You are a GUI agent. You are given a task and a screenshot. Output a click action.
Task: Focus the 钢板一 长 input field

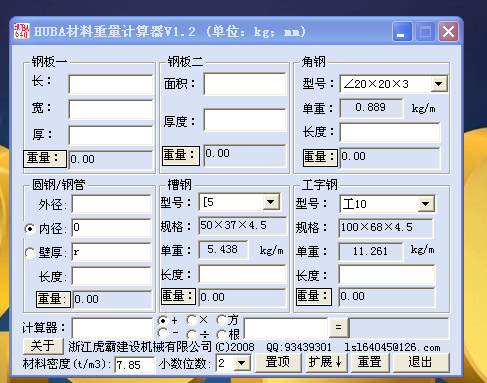[x=111, y=84]
